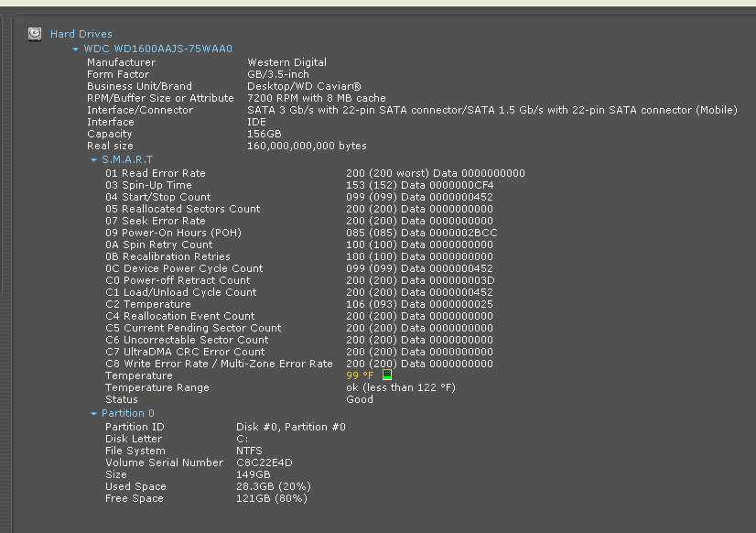756x533 pixels.
Task: Collapse the WDC WD1600AAJS-75WAA0 drive node
Action: tap(75, 49)
